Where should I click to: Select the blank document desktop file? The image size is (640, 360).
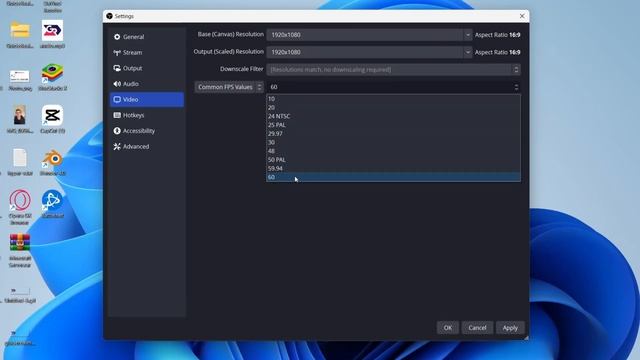pyautogui.click(x=20, y=162)
